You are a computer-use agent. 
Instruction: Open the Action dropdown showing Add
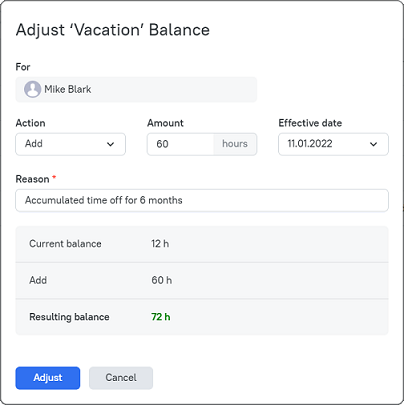point(70,144)
